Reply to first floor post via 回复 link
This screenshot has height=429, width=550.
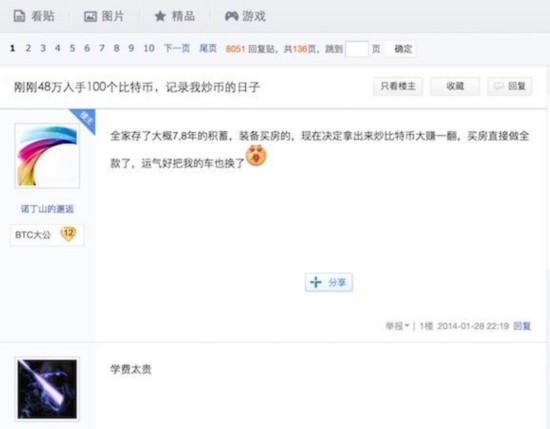click(x=522, y=326)
